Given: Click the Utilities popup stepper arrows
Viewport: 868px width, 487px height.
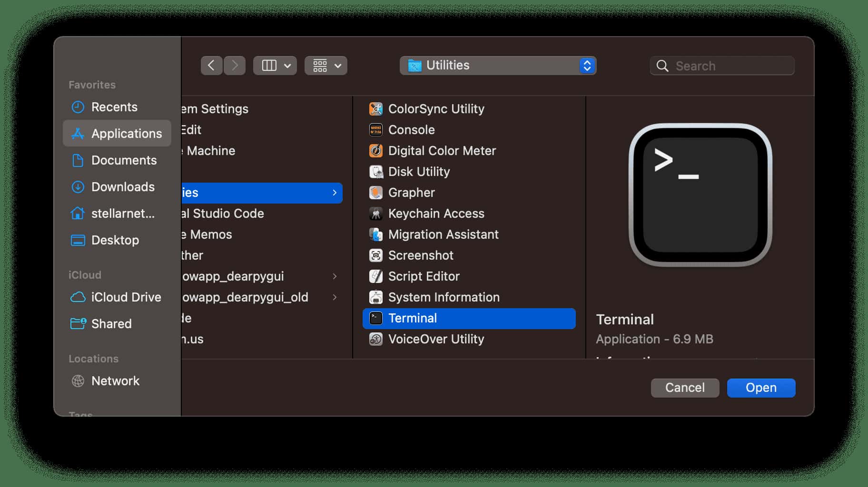Looking at the screenshot, I should tap(587, 66).
